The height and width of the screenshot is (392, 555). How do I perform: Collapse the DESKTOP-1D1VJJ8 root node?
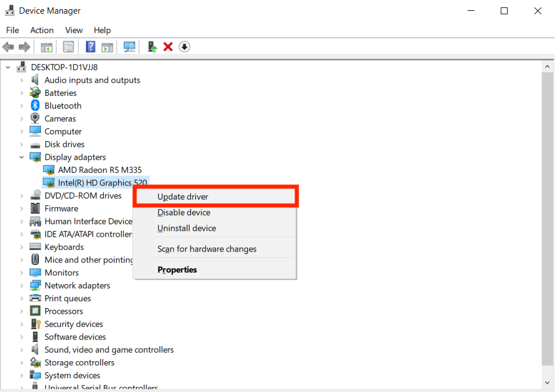click(8, 67)
